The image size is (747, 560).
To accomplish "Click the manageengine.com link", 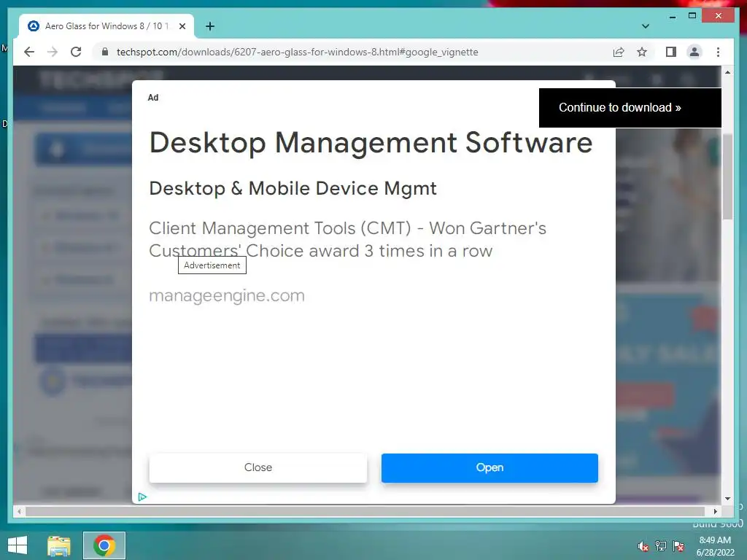I will pyautogui.click(x=227, y=296).
